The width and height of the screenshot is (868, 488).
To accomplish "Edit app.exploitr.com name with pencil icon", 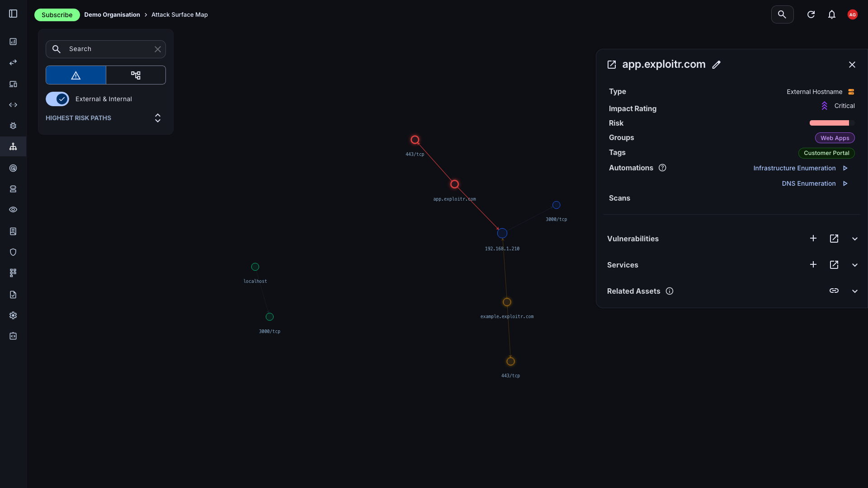I will pos(717,65).
